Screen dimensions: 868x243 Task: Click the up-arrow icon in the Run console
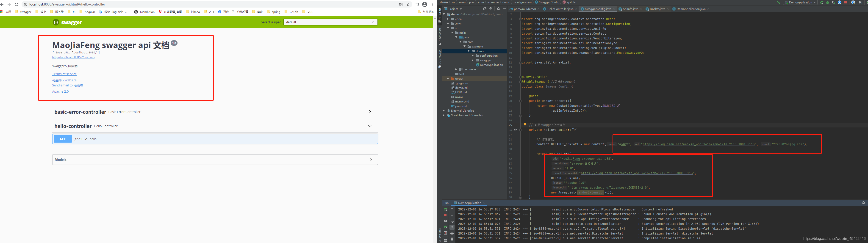click(x=452, y=209)
